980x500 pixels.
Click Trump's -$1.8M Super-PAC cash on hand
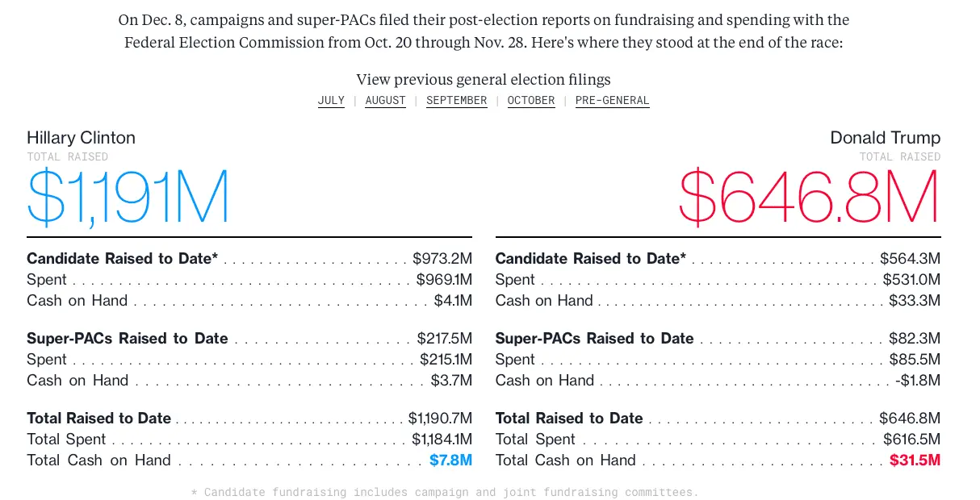[917, 381]
